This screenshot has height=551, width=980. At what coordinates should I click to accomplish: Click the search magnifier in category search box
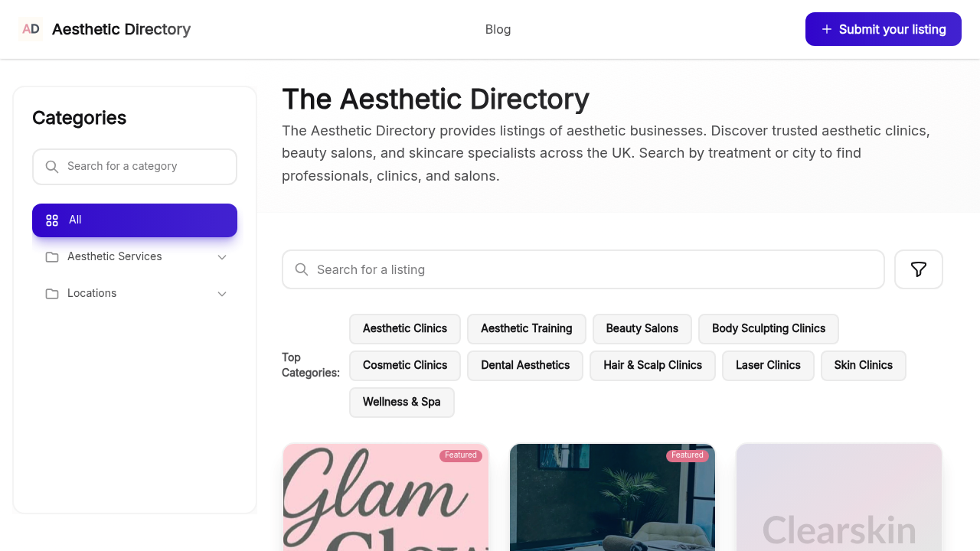(51, 166)
